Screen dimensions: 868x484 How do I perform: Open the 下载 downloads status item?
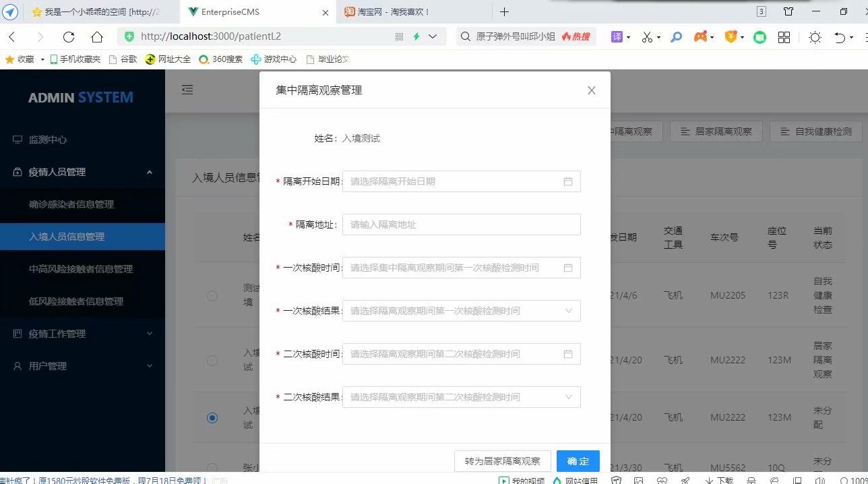(x=719, y=480)
